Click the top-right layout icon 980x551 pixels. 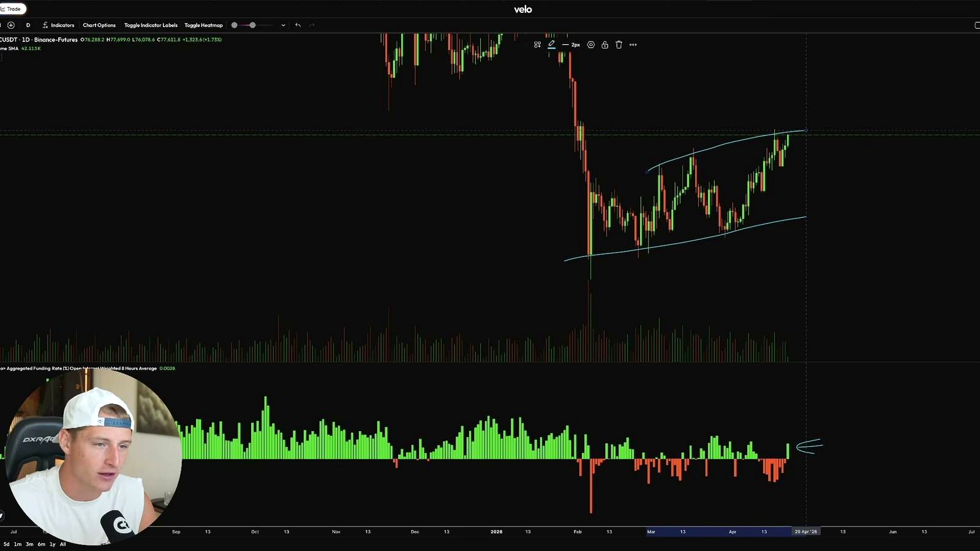coord(977,25)
